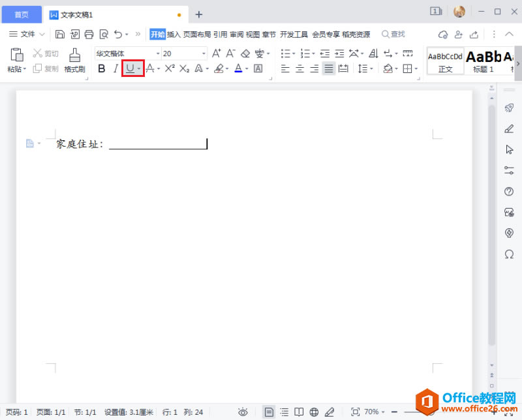Click the 查找 search box

coord(393,34)
